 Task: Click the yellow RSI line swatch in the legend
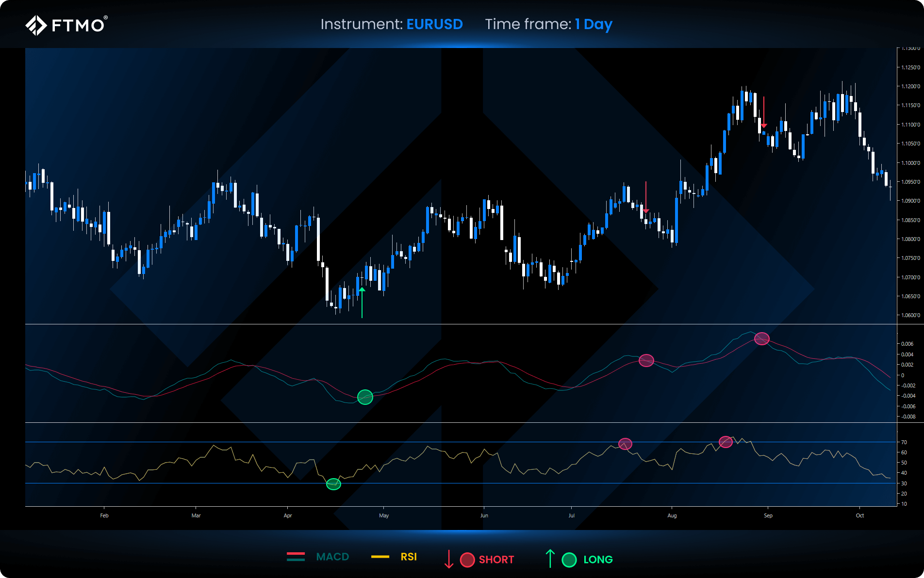(380, 557)
